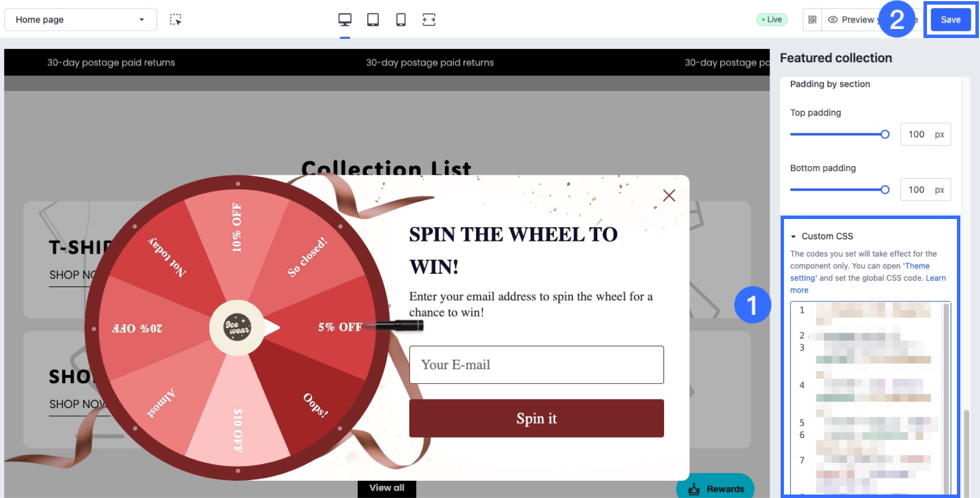Open the QR code preview icon

(812, 20)
